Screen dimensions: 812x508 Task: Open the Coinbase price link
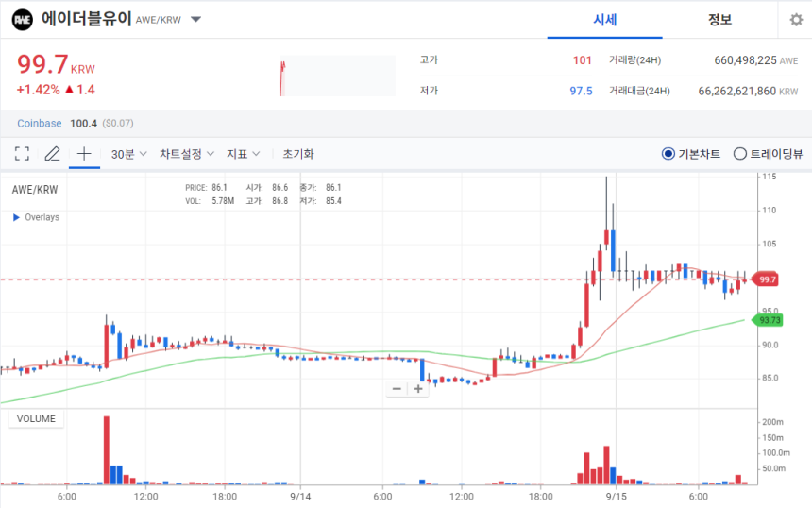[x=40, y=124]
